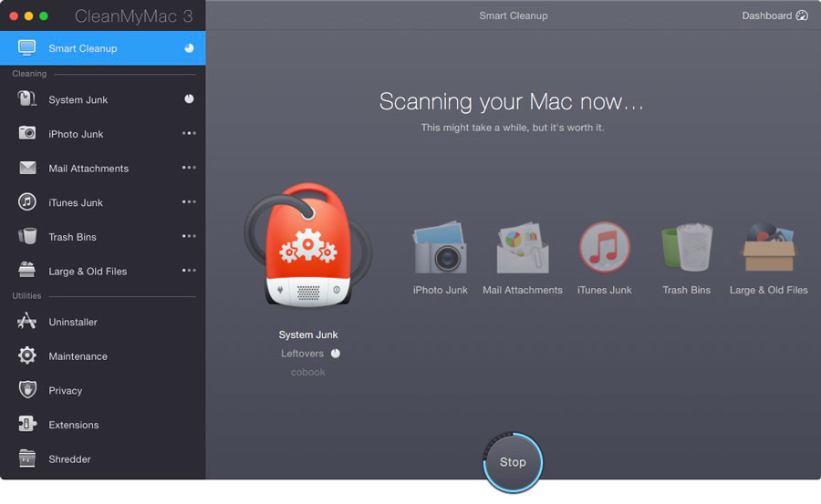Click the Large & Old Files icon in main panel
821x504 pixels.
click(769, 246)
